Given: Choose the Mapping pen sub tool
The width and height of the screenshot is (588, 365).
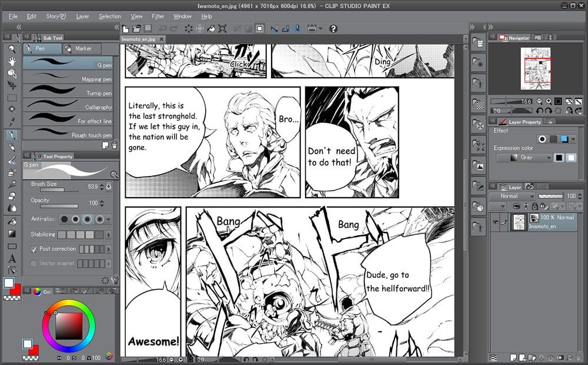Looking at the screenshot, I should [x=68, y=78].
